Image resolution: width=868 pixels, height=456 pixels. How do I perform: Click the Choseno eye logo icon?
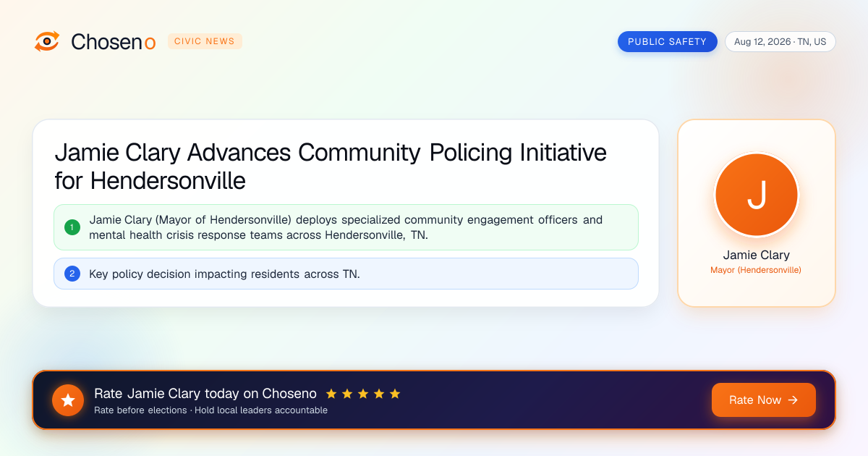(x=47, y=41)
